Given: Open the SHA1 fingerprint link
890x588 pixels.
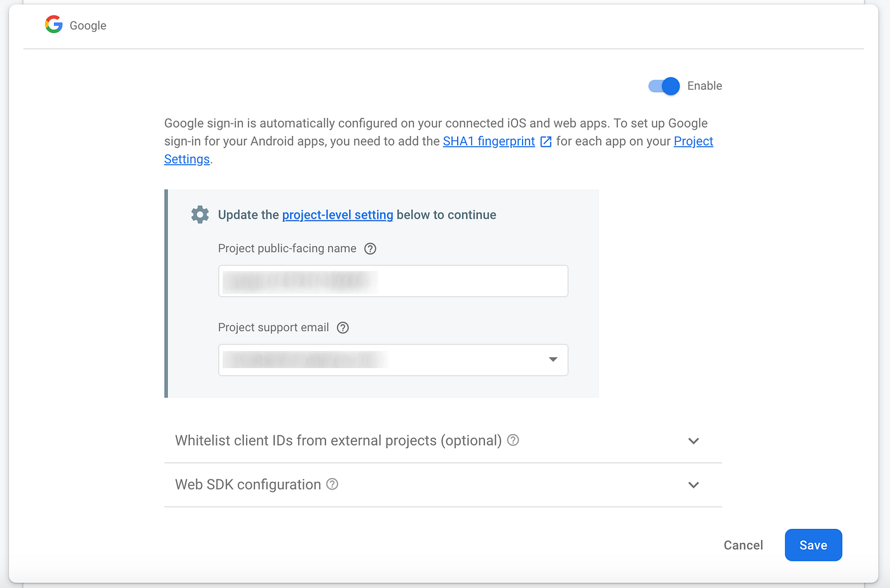Looking at the screenshot, I should click(488, 141).
